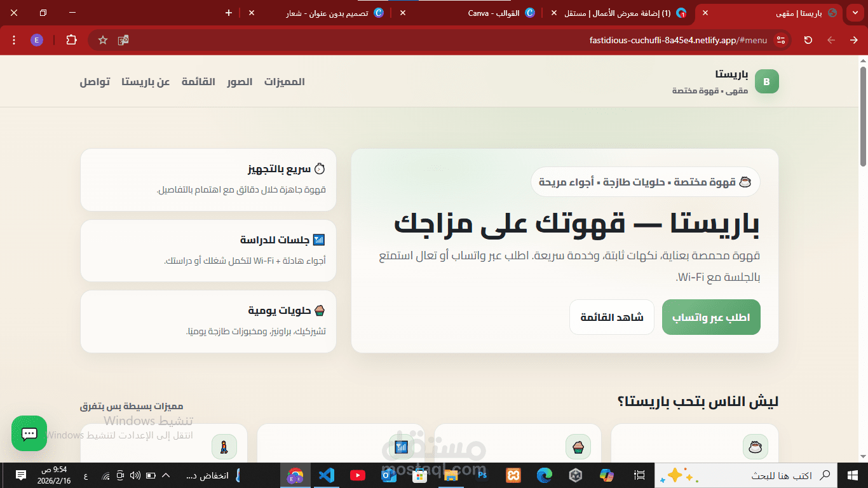Bookmark this page with the star icon
The width and height of the screenshot is (868, 488).
coord(103,40)
